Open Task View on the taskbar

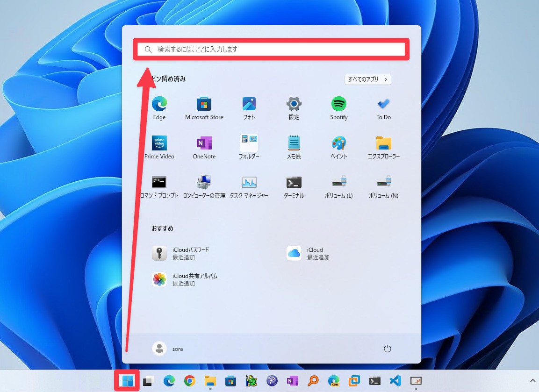148,381
